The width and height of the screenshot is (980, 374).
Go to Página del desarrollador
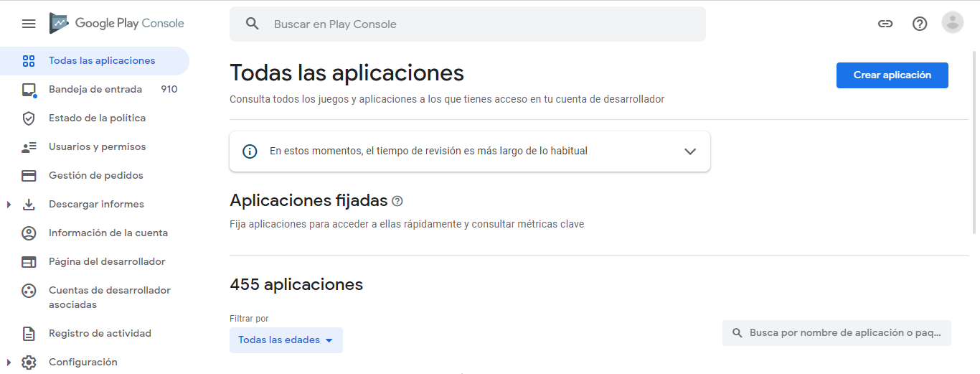point(95,262)
